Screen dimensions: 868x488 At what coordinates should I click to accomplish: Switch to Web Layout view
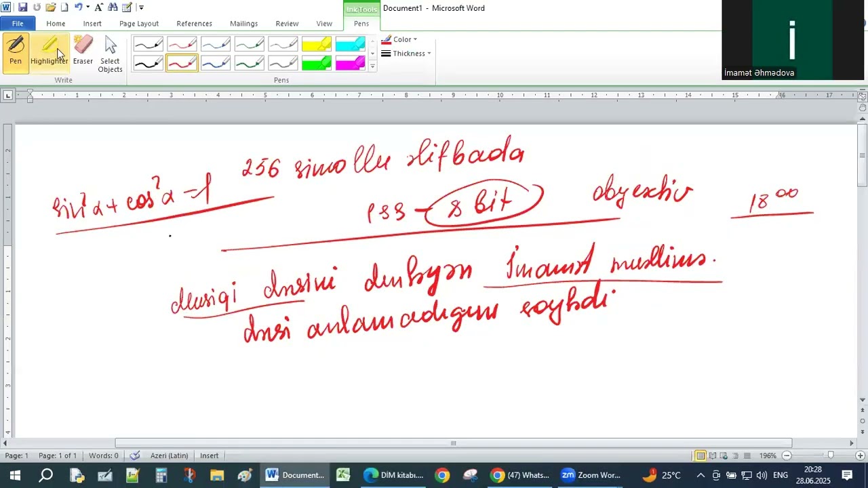[x=724, y=455]
